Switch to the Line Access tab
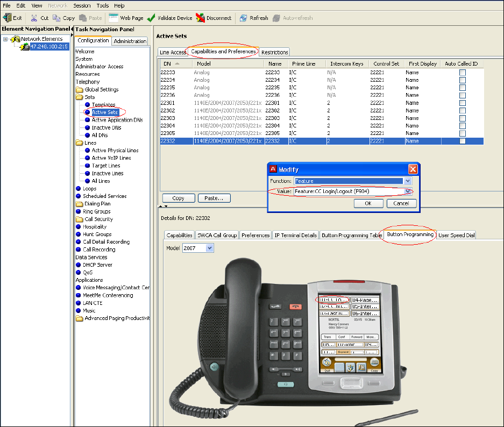 point(172,52)
